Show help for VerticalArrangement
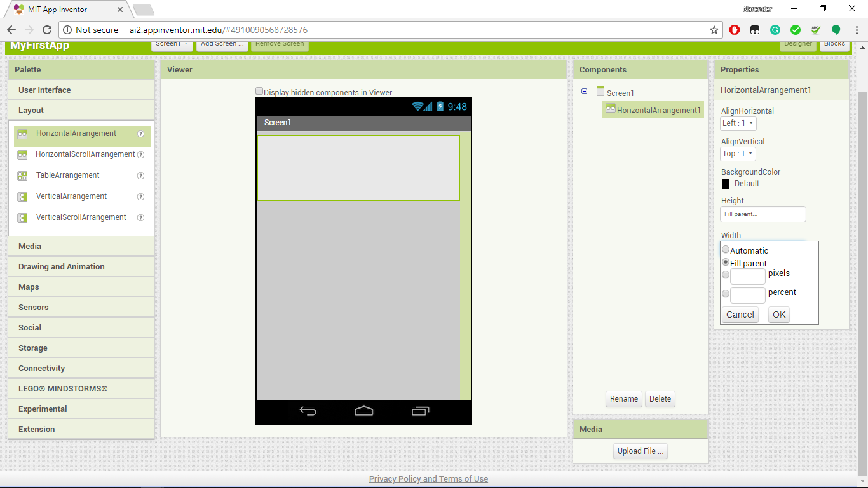This screenshot has height=488, width=868. (141, 196)
